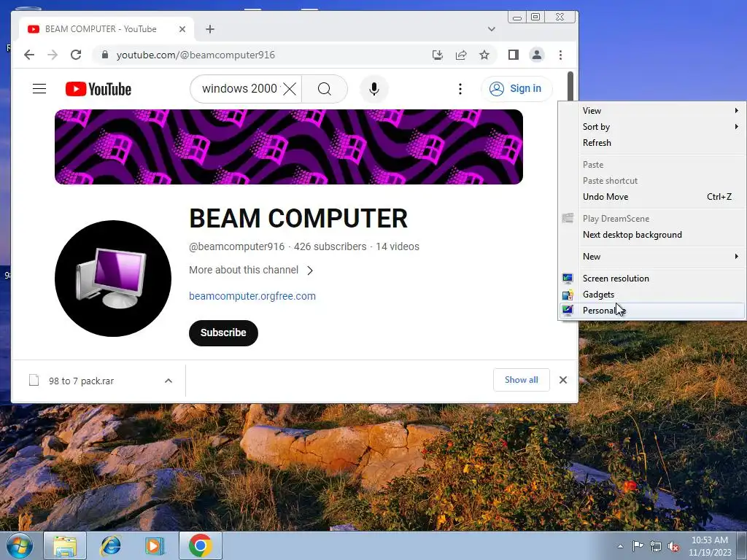Image resolution: width=747 pixels, height=560 pixels.
Task: Choose Refresh from the context menu
Action: [x=652, y=143]
